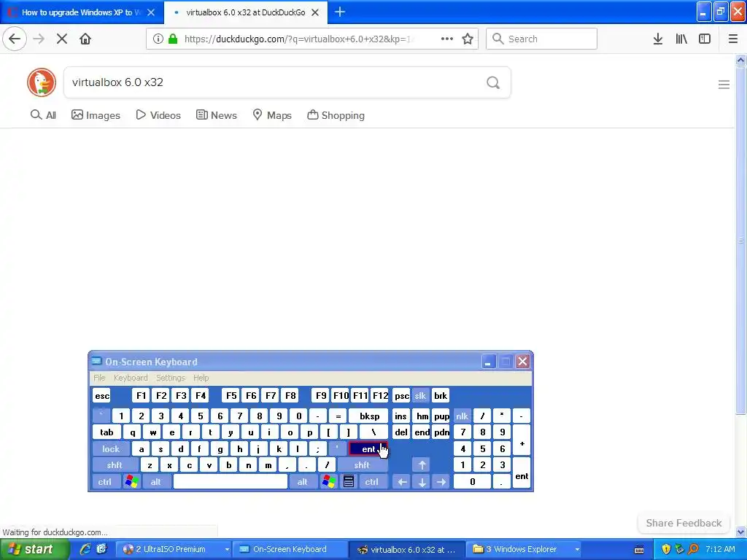Viewport: 747px width, 560px height.
Task: Click the spacebar key
Action: (230, 481)
